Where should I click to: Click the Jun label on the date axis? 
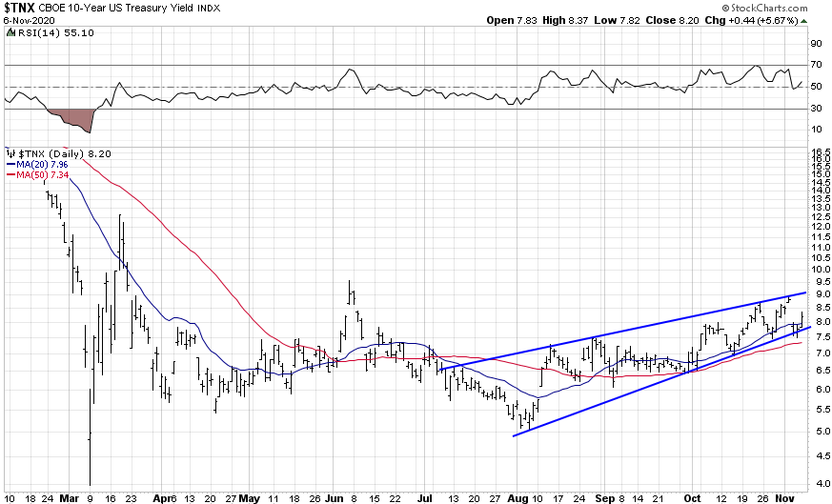pyautogui.click(x=334, y=498)
